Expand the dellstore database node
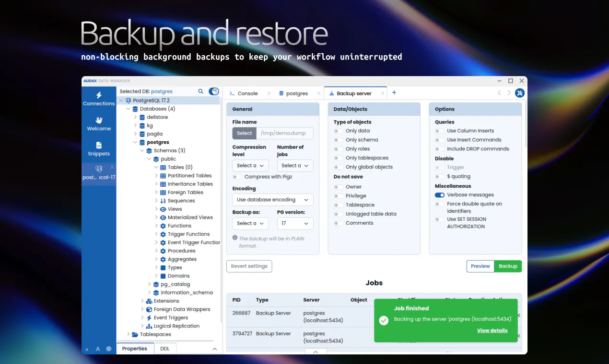Viewport: 609px width, 364px height. (136, 117)
